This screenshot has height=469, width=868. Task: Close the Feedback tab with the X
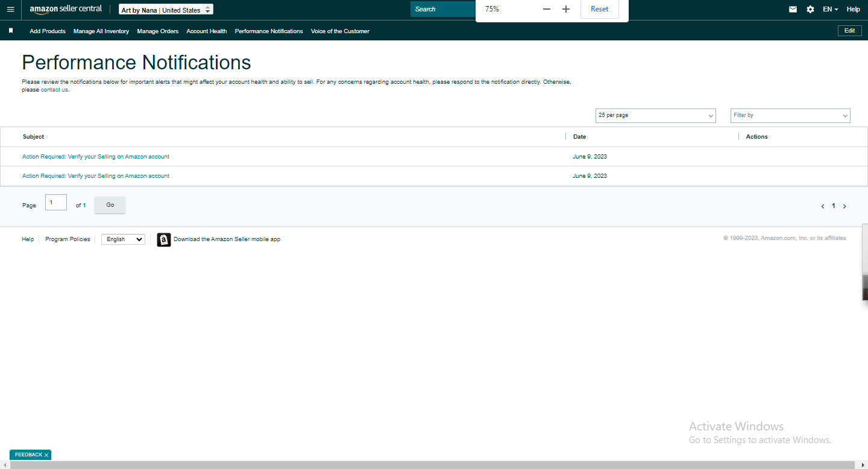[x=46, y=455]
